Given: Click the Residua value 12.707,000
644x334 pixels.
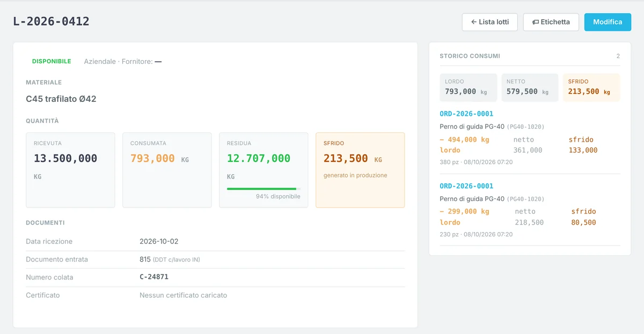Looking at the screenshot, I should point(259,159).
